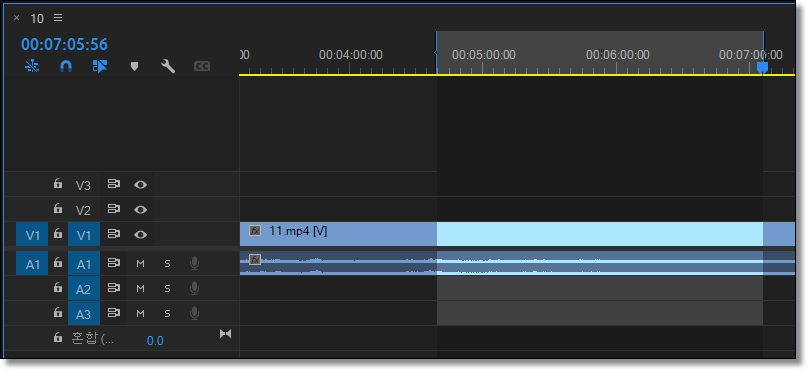Image resolution: width=808 pixels, height=381 pixels.
Task: Mute audio track A1
Action: click(x=140, y=263)
